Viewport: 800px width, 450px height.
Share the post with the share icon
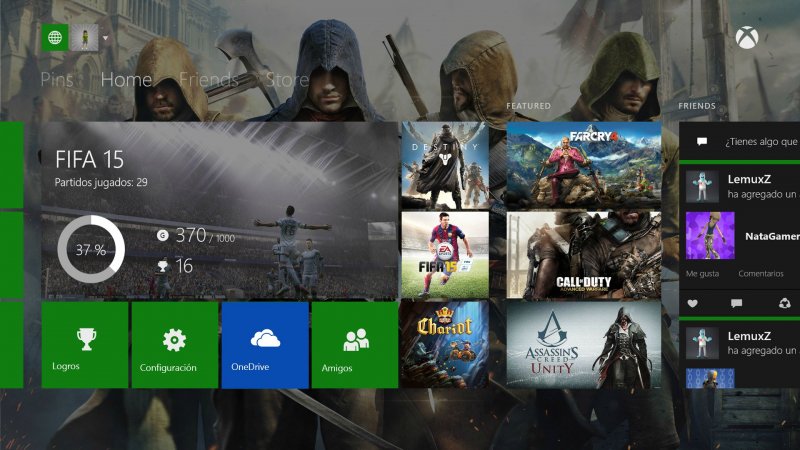coord(785,304)
